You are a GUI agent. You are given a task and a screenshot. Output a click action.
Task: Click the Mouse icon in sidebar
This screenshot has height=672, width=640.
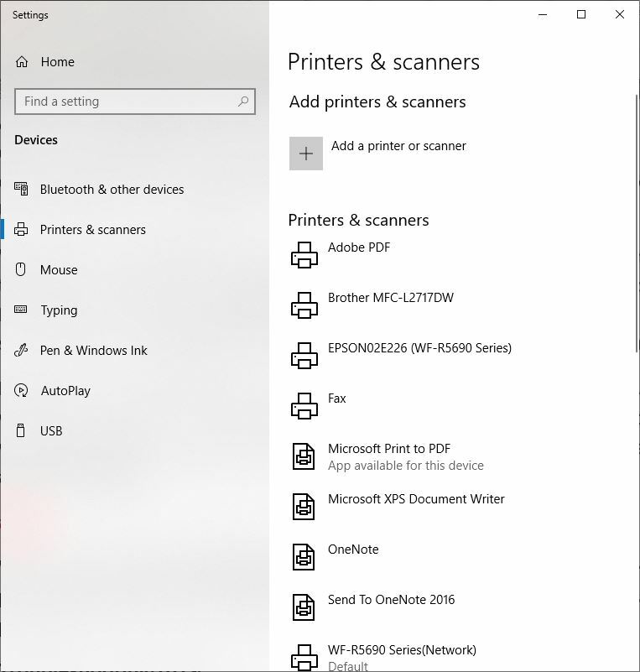click(x=21, y=269)
